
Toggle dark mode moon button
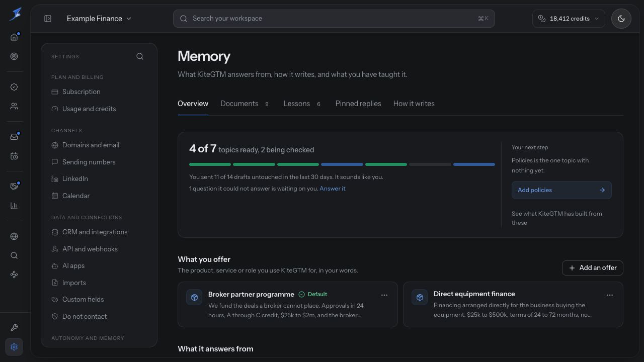click(621, 19)
